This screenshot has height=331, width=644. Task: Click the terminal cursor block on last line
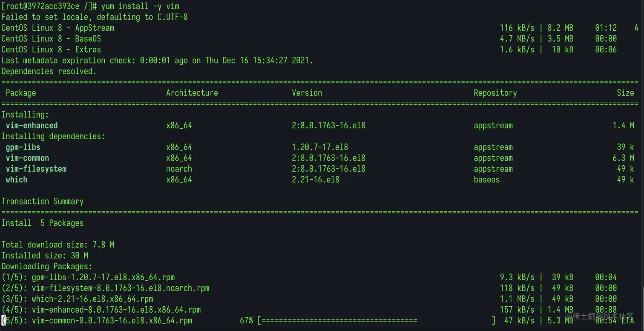pyautogui.click(x=4, y=320)
